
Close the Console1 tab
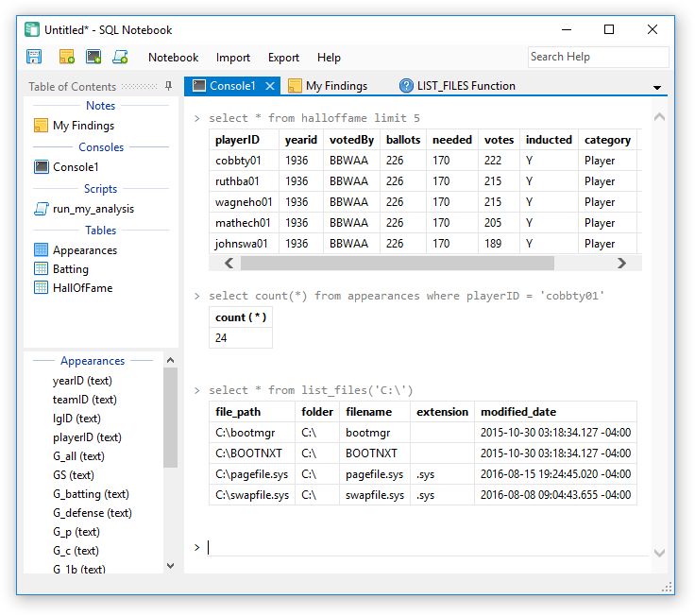point(270,86)
